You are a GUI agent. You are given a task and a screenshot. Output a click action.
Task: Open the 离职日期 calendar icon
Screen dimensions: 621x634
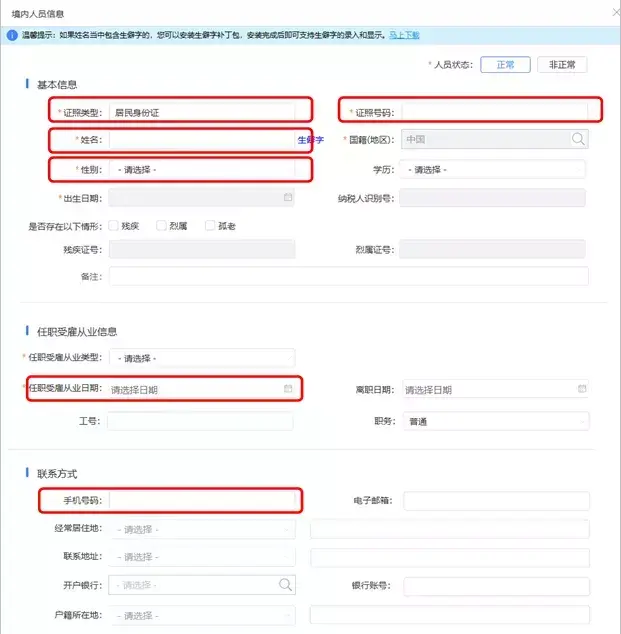pyautogui.click(x=582, y=389)
